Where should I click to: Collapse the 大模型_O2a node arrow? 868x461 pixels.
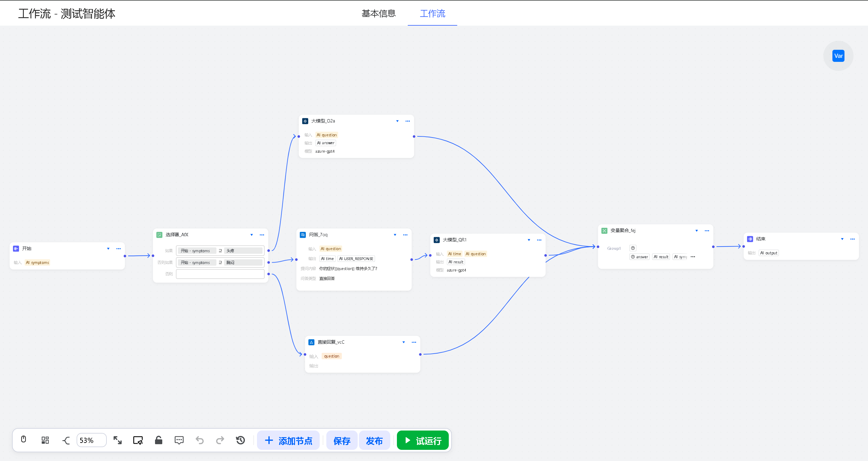(x=397, y=121)
